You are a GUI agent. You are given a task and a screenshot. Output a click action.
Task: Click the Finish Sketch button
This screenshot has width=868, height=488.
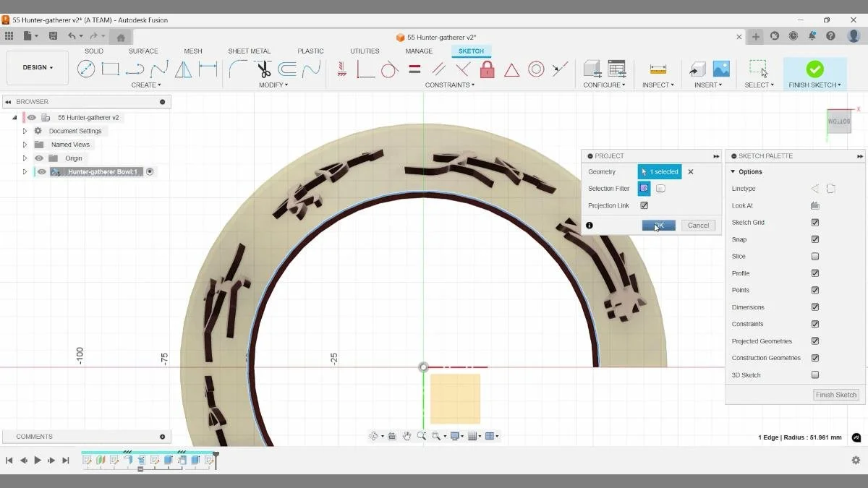[835, 395]
